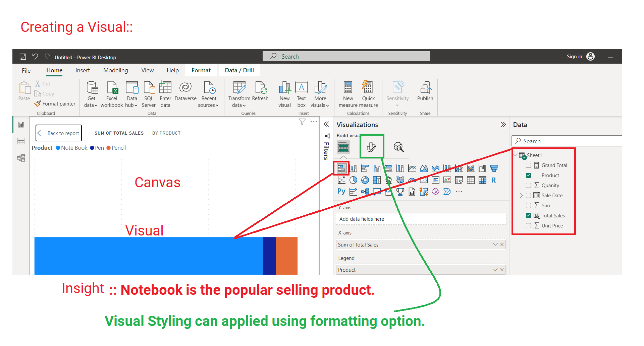Select the R script visual

(x=494, y=180)
